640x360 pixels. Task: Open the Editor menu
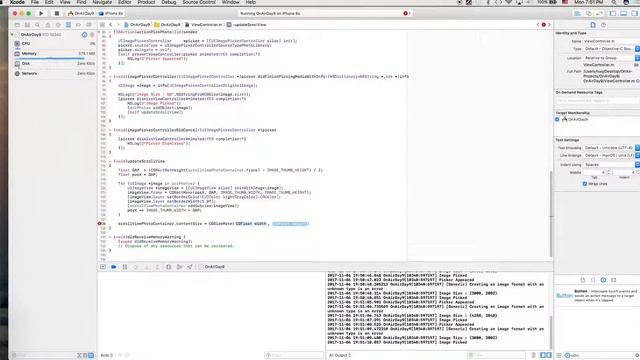click(124, 2)
